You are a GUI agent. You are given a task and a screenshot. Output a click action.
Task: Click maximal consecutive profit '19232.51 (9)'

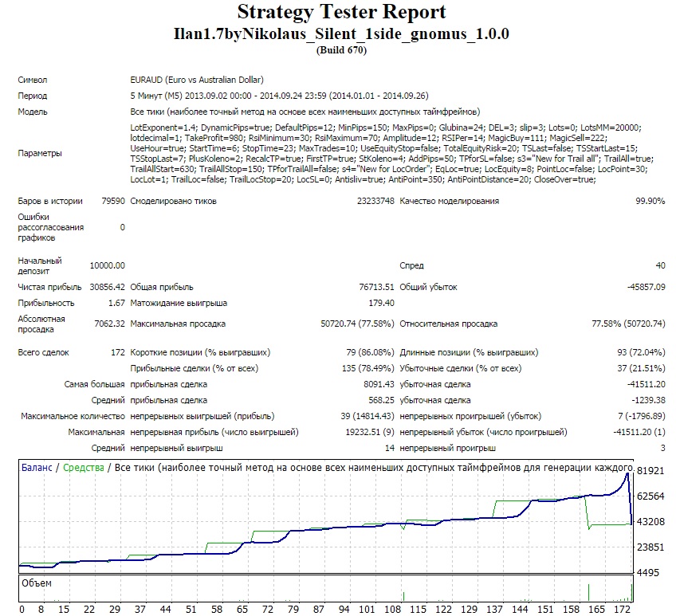370,433
